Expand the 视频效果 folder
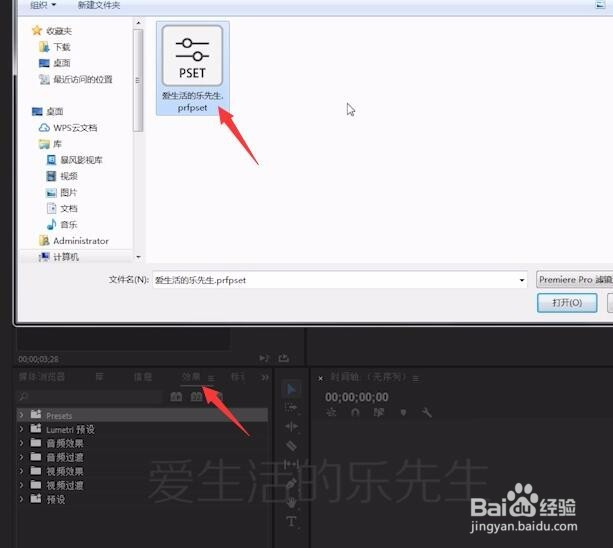Screen dimensions: 613x548 (21, 471)
